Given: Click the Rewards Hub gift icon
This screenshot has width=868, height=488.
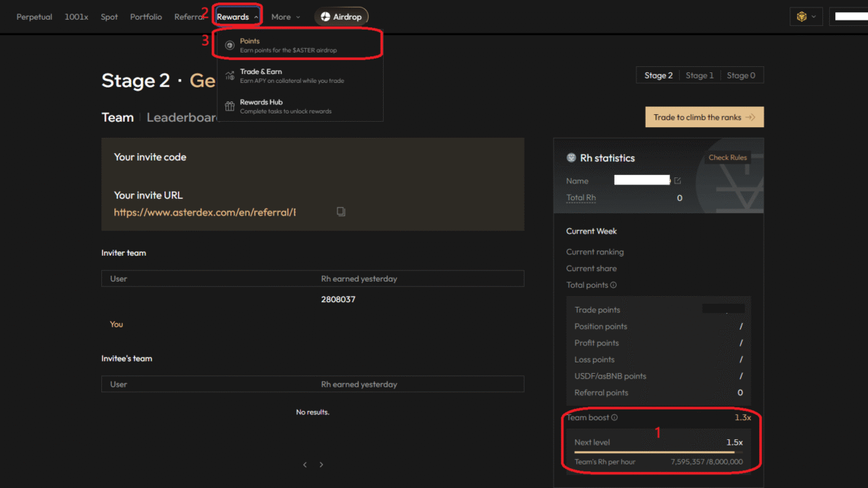Looking at the screenshot, I should 229,107.
